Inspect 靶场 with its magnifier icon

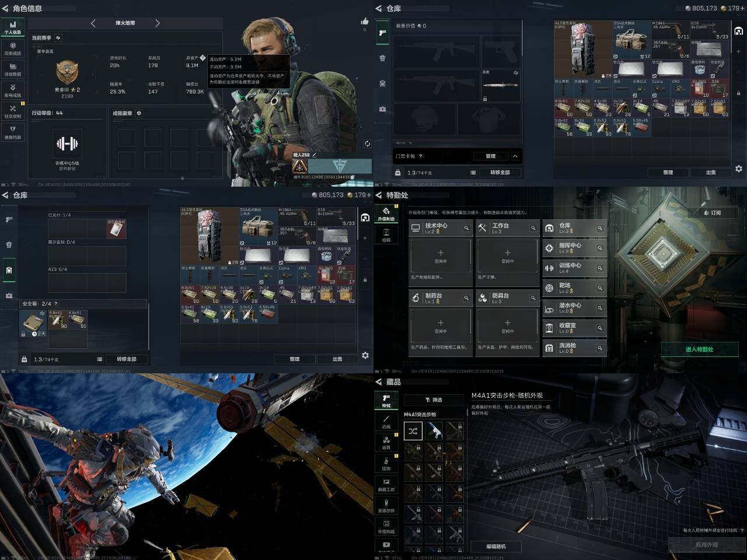pyautogui.click(x=599, y=288)
